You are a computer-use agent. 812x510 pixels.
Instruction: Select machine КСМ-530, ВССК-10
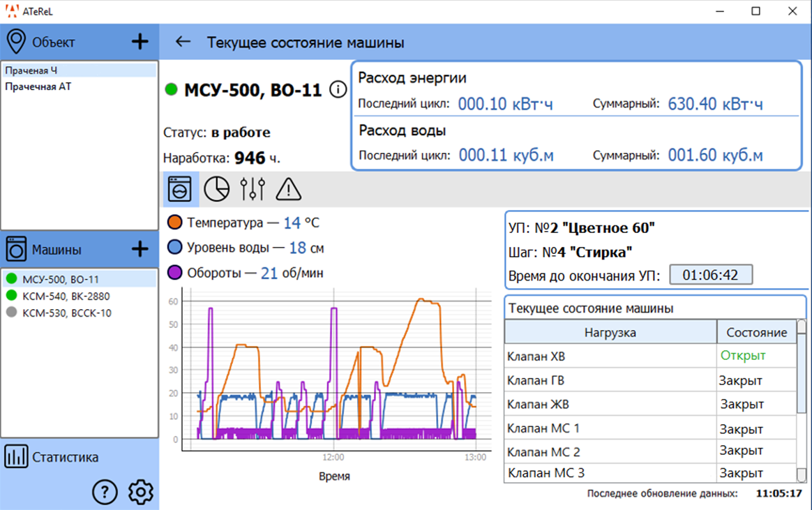80,313
